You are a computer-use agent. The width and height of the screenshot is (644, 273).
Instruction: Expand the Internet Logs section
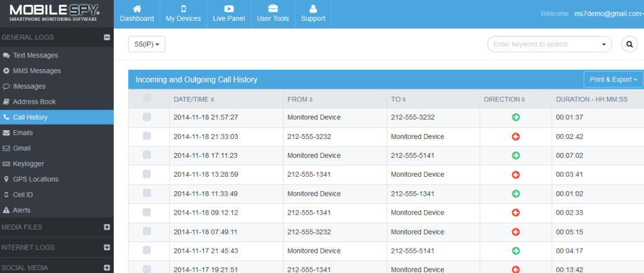[107, 247]
